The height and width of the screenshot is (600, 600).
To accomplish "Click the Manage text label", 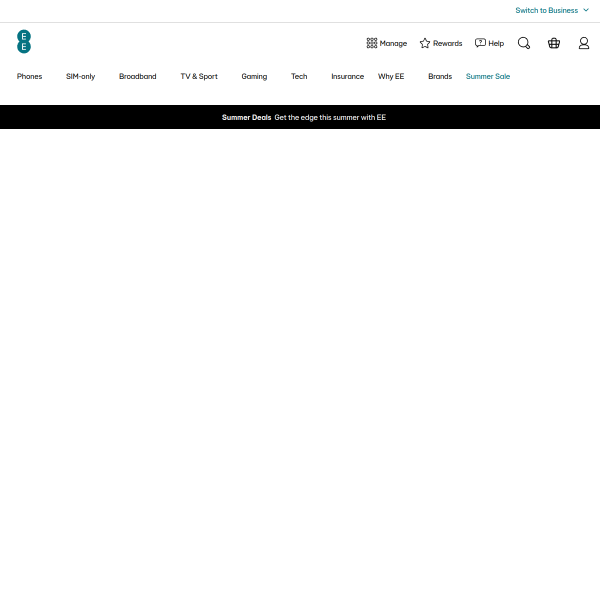I will (x=393, y=44).
